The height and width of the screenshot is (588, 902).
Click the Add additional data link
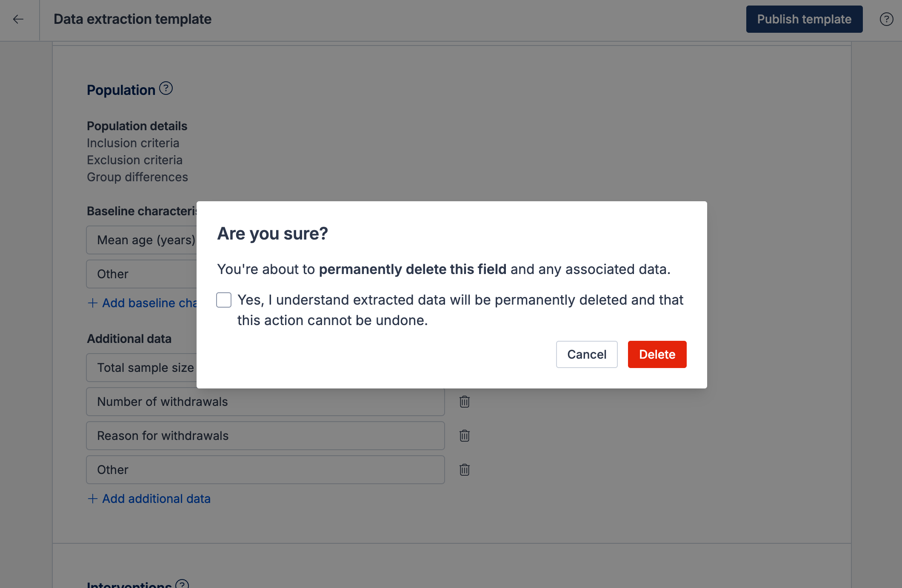point(156,499)
